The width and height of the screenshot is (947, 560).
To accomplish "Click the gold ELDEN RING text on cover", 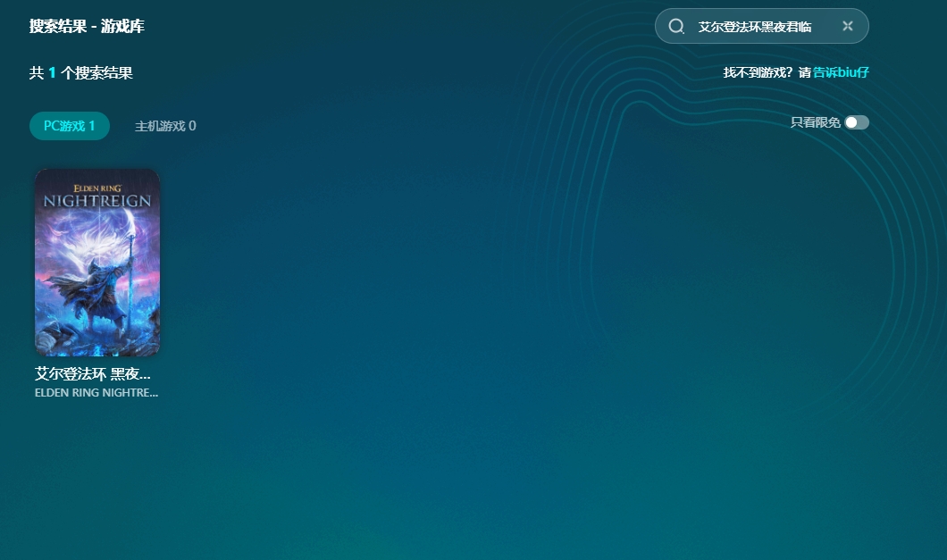I will (97, 188).
